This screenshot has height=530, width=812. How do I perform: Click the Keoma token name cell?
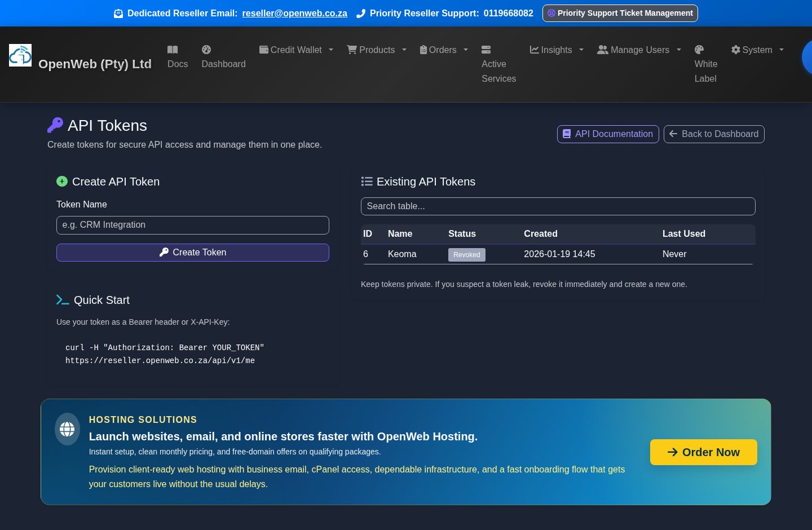click(402, 254)
